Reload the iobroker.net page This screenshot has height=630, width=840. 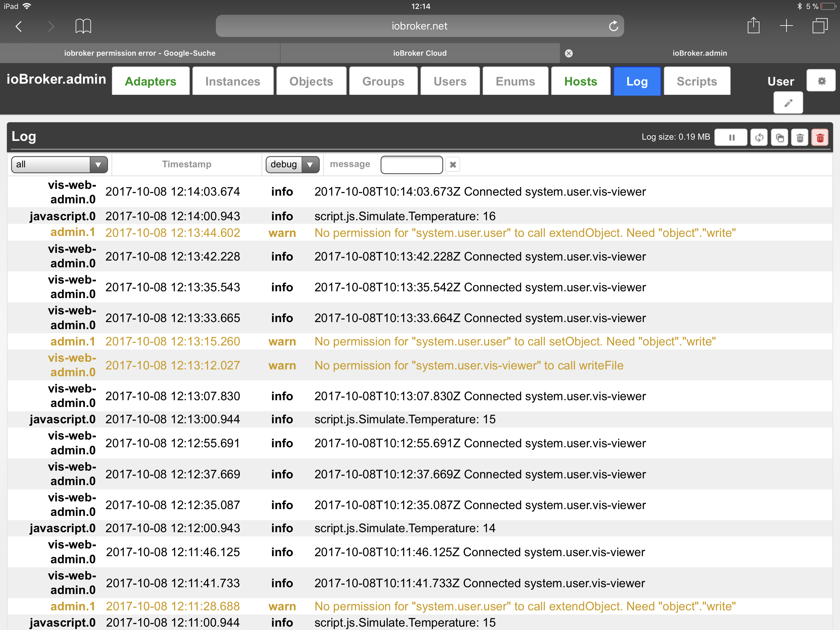613,26
